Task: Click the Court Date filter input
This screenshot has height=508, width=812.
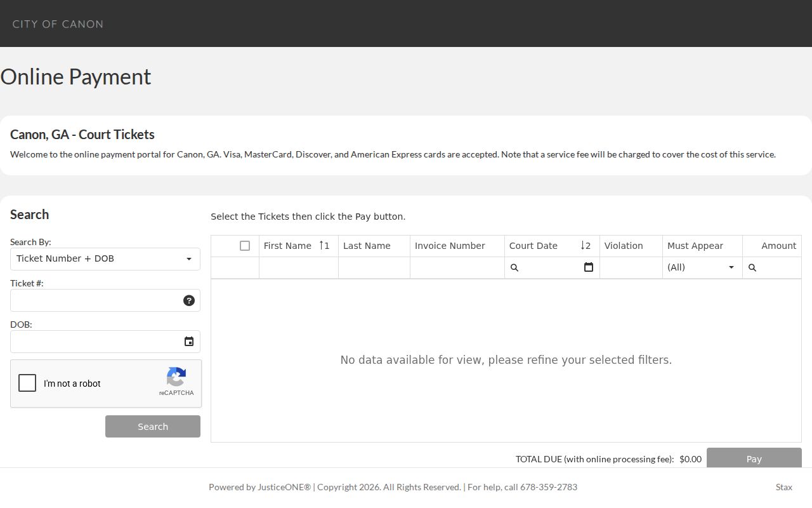Action: point(551,267)
